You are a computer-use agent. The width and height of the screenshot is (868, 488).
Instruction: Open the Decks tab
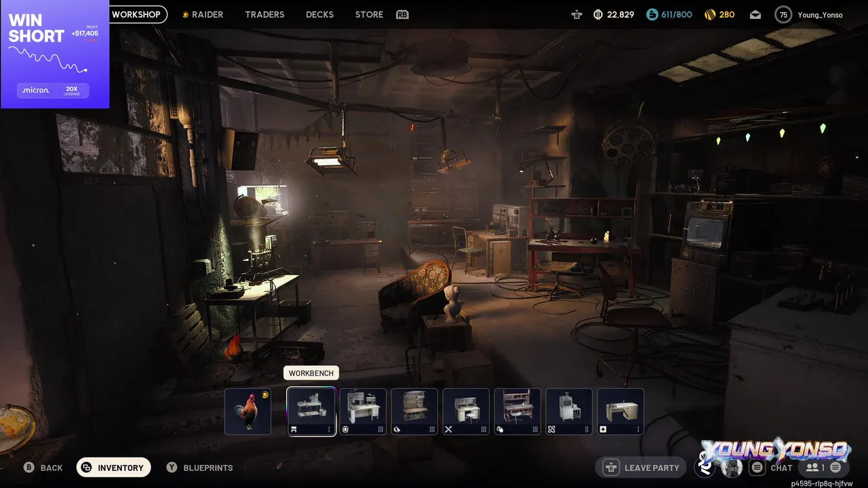click(x=319, y=14)
